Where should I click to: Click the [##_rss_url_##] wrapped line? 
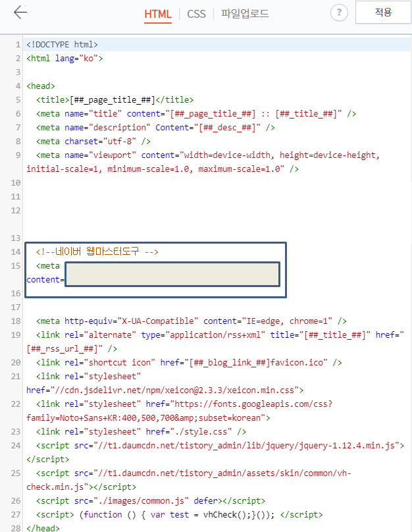click(72, 349)
